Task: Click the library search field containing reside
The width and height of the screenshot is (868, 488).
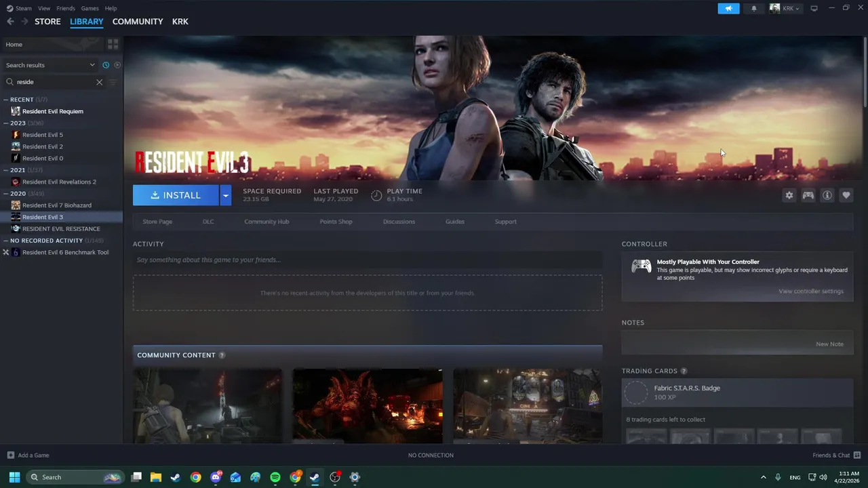Action: [x=54, y=82]
